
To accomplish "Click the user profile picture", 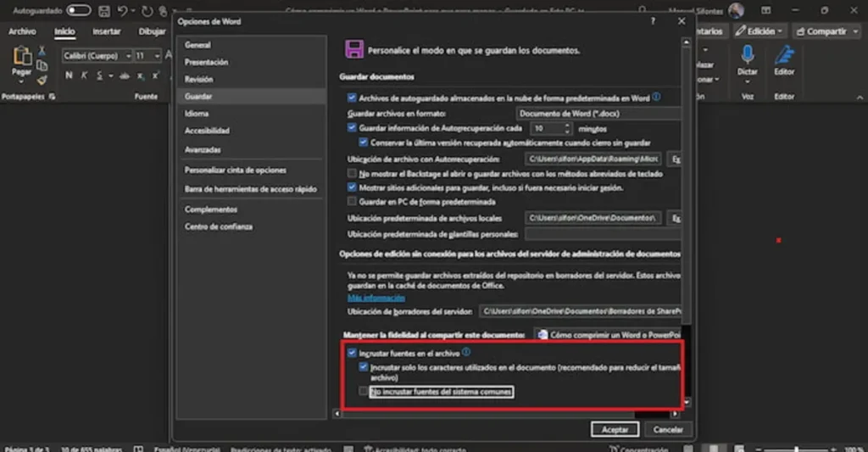I will tap(737, 10).
